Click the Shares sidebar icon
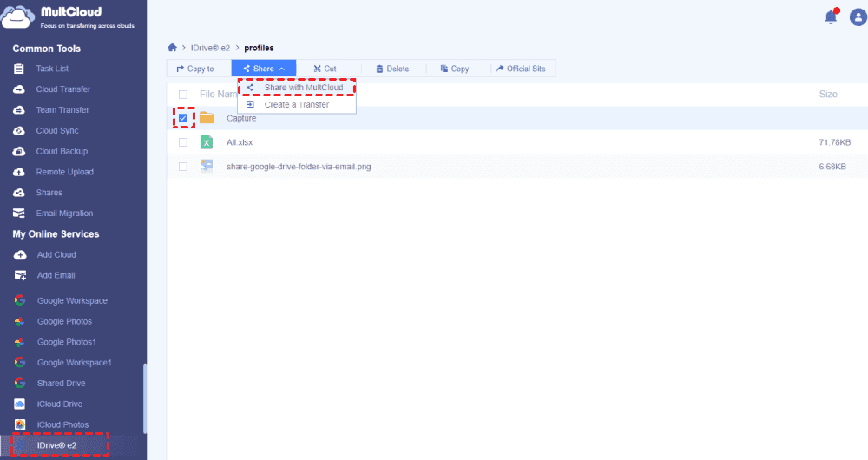The image size is (868, 460). click(19, 193)
